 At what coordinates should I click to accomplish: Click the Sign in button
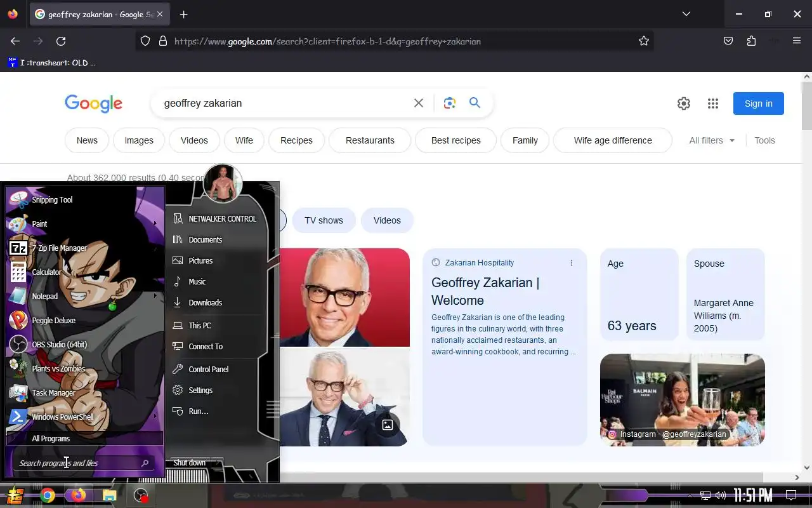click(x=758, y=104)
